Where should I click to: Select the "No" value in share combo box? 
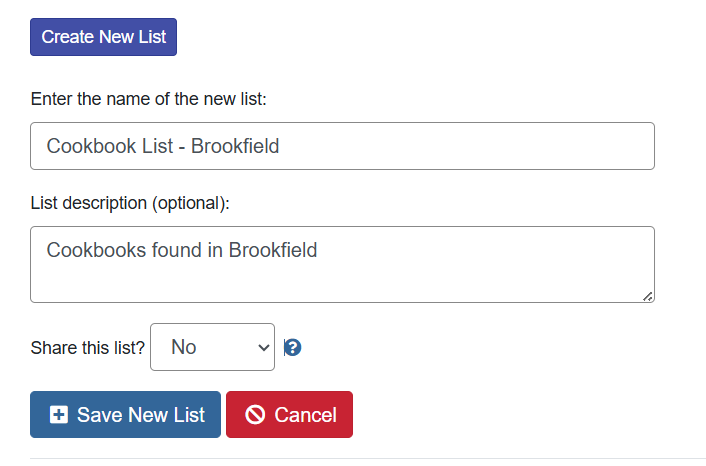(x=185, y=347)
